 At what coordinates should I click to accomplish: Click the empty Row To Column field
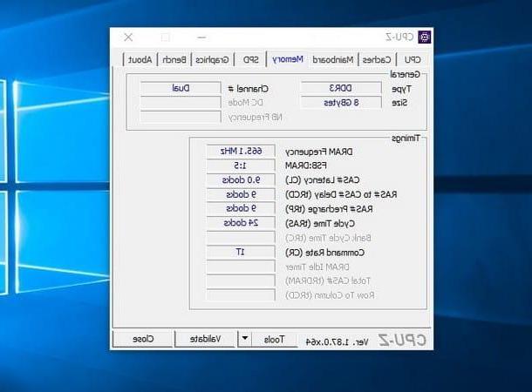pos(241,294)
